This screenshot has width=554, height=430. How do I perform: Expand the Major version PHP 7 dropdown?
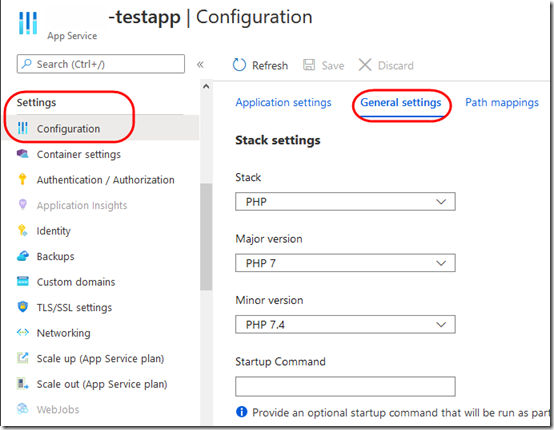coord(345,263)
